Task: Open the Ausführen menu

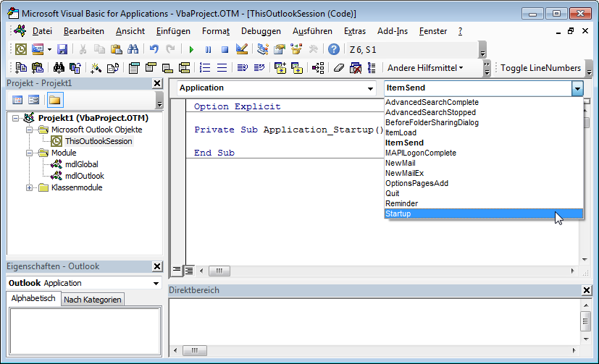Action: 312,31
